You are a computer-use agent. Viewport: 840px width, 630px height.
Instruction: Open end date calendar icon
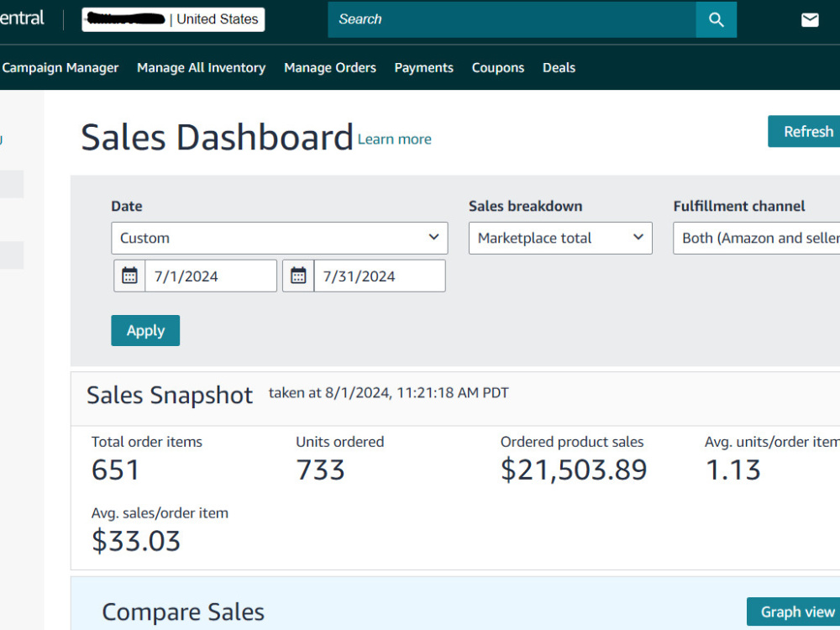[x=298, y=276]
